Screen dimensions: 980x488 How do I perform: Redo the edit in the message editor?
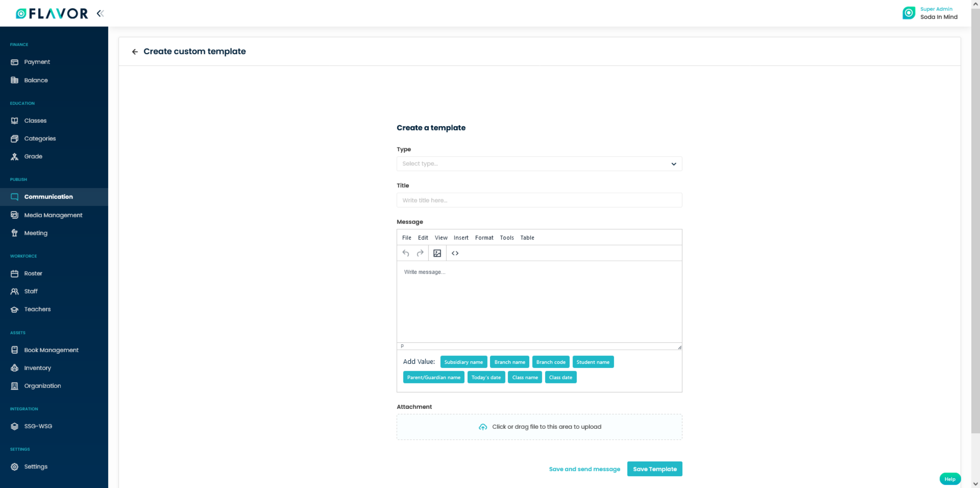pyautogui.click(x=420, y=253)
